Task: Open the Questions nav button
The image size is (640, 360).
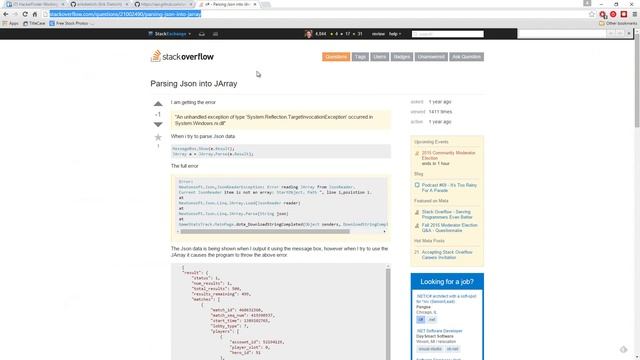Action: tap(336, 57)
